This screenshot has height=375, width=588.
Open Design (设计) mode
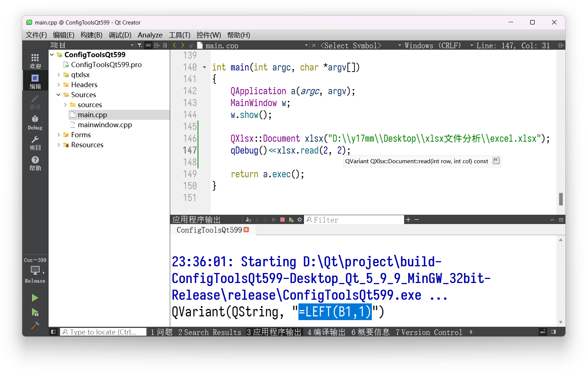pyautogui.click(x=35, y=102)
